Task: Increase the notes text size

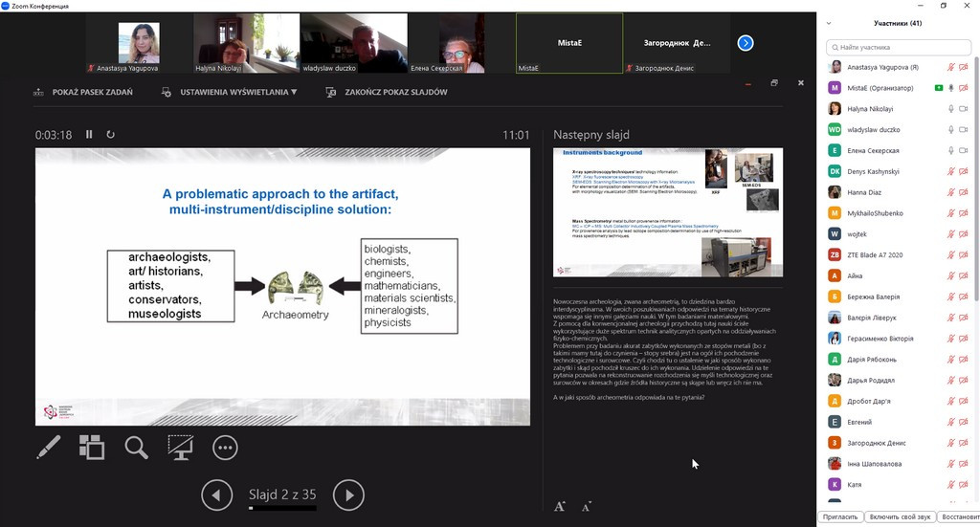Action: [x=559, y=506]
